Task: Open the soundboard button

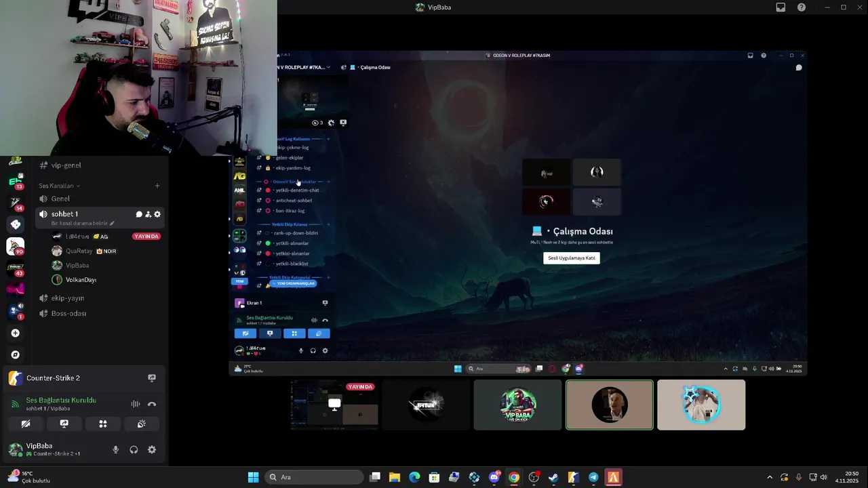Action: pos(141,424)
